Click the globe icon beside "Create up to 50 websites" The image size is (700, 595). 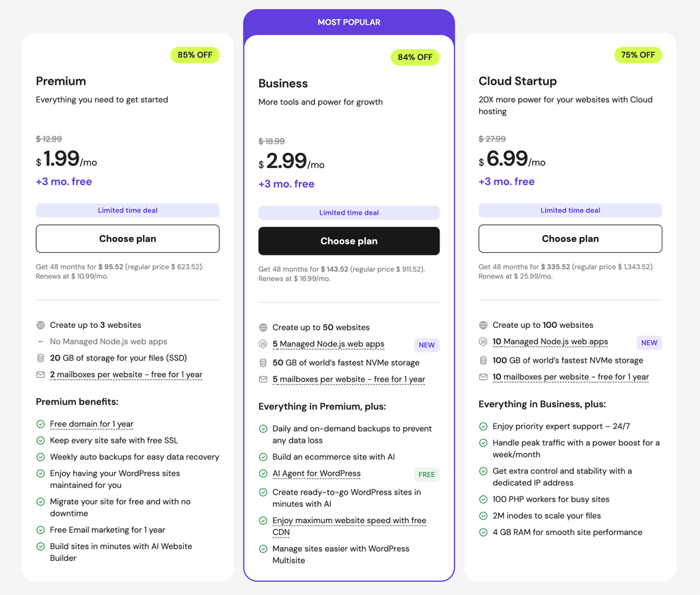coord(263,327)
